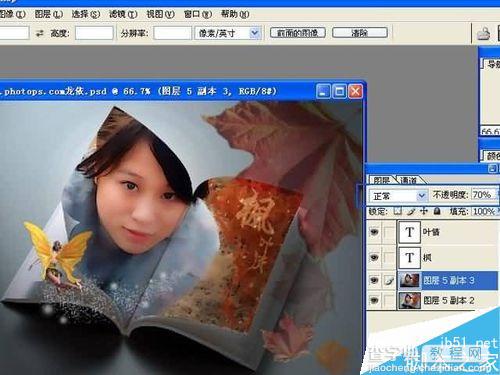Viewport: 500px width, 375px height.
Task: Enable lock position move icon
Action: [x=424, y=211]
